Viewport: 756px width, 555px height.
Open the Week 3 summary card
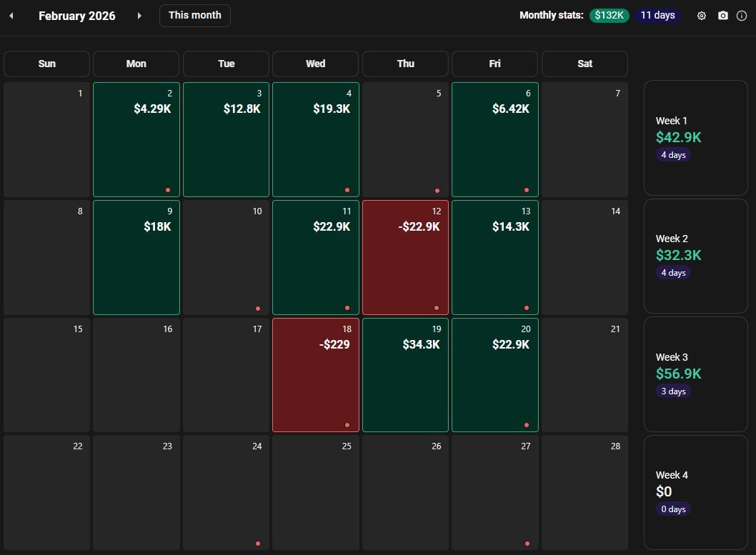point(696,374)
